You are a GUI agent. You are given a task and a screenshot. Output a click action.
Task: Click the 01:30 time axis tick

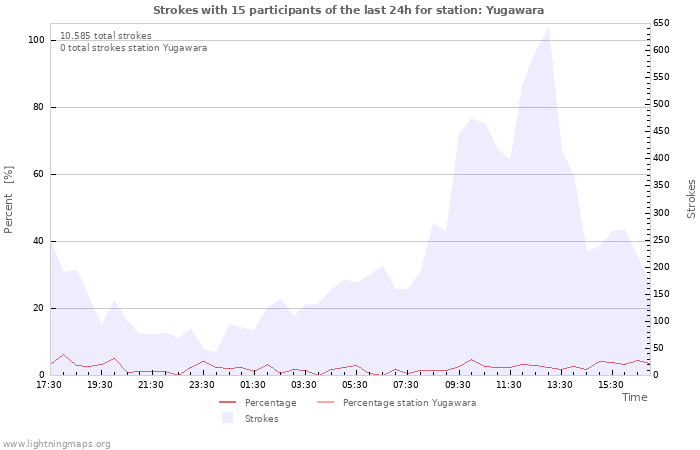253,384
